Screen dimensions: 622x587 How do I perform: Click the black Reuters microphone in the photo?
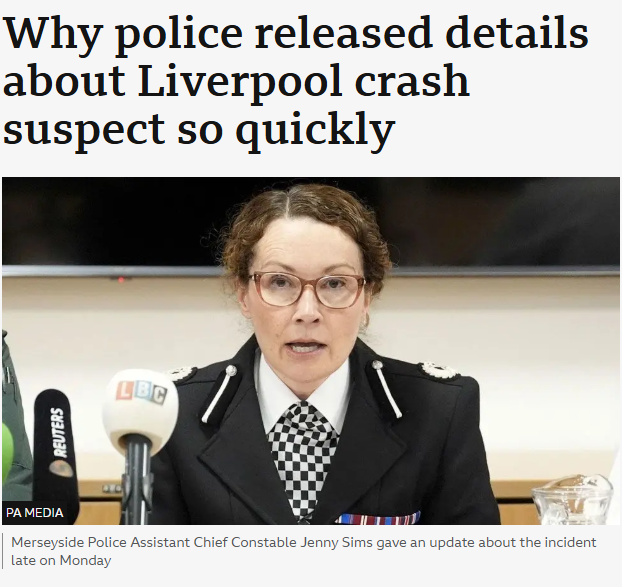(x=54, y=448)
